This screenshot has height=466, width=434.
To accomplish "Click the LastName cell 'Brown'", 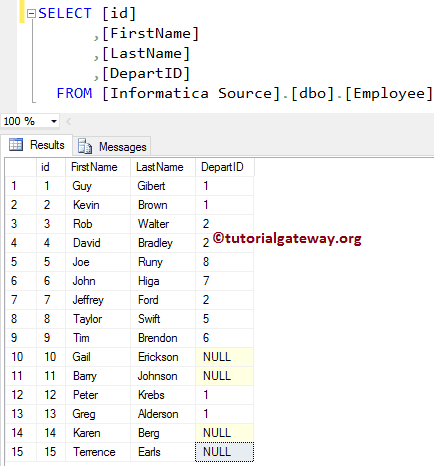I will coord(163,205).
